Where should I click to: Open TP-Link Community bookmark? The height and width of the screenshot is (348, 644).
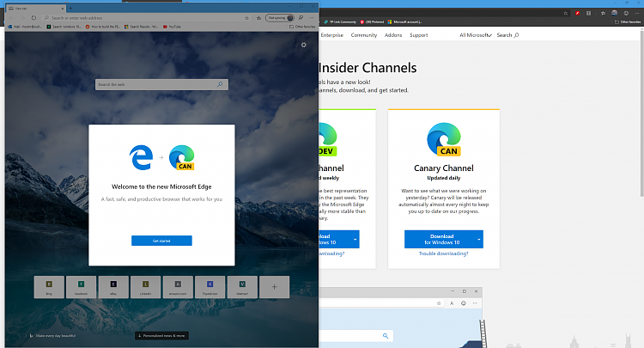[x=340, y=21]
